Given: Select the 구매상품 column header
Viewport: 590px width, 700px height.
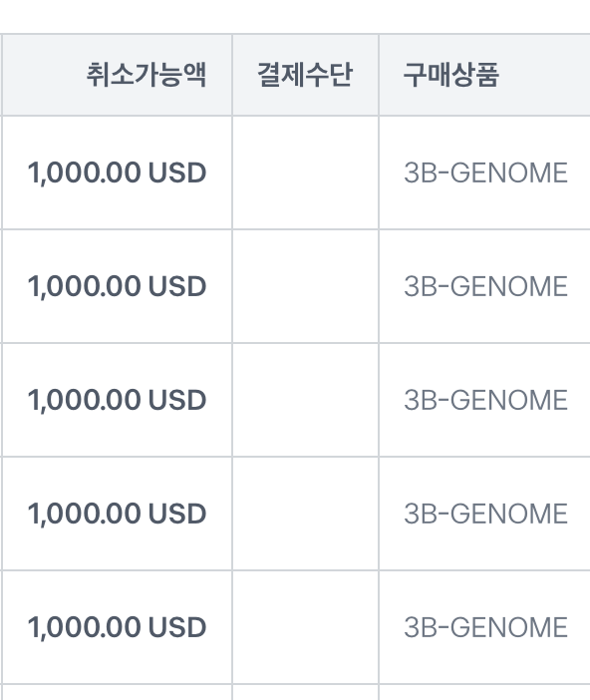Looking at the screenshot, I should click(x=450, y=75).
